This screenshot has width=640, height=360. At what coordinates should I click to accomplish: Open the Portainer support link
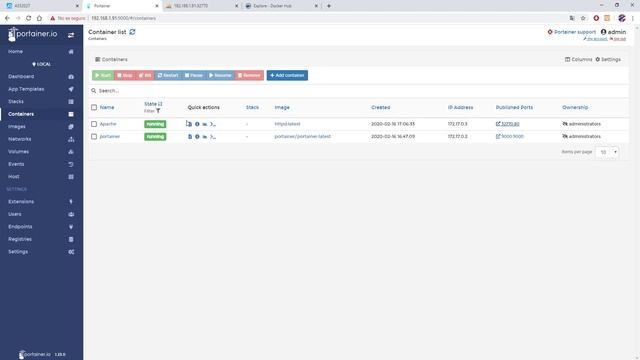tap(571, 32)
